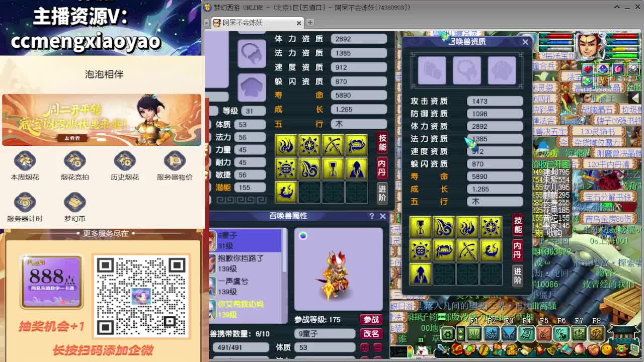This screenshot has height=362, width=644.
Task: Open the 梦幻币 service icon
Action: pos(74,203)
